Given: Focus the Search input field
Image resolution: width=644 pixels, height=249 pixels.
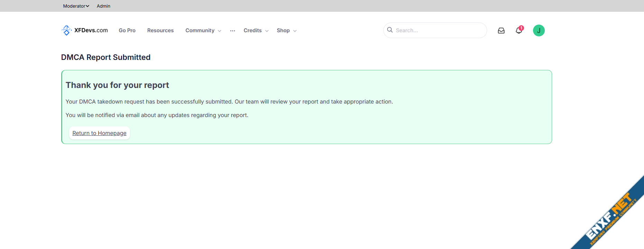Looking at the screenshot, I should [439, 30].
